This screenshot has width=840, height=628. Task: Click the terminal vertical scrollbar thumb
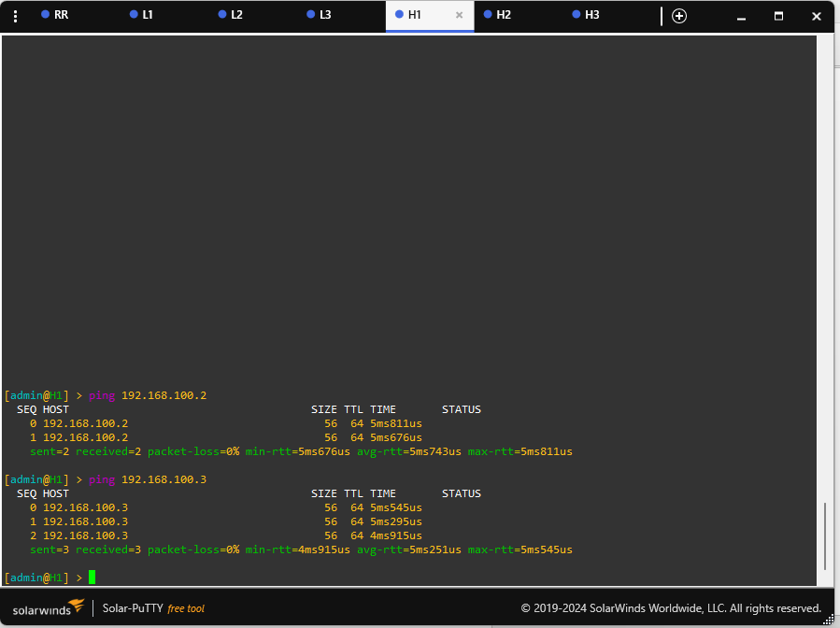tap(825, 536)
